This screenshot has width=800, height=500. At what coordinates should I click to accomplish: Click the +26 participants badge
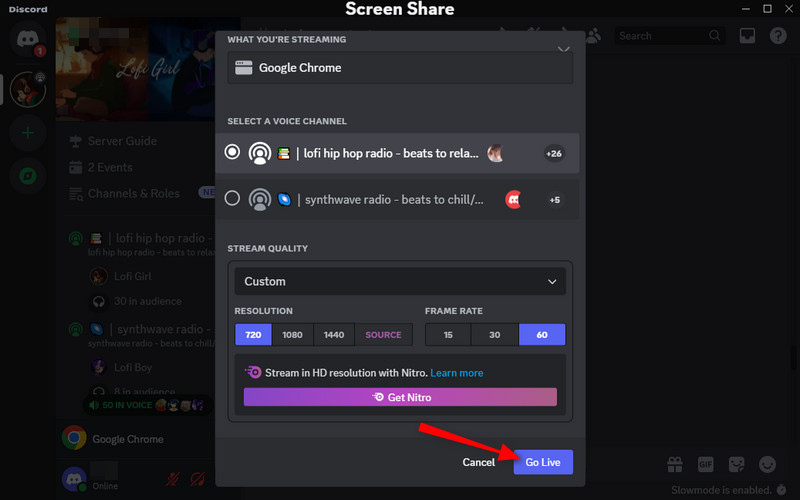click(554, 154)
